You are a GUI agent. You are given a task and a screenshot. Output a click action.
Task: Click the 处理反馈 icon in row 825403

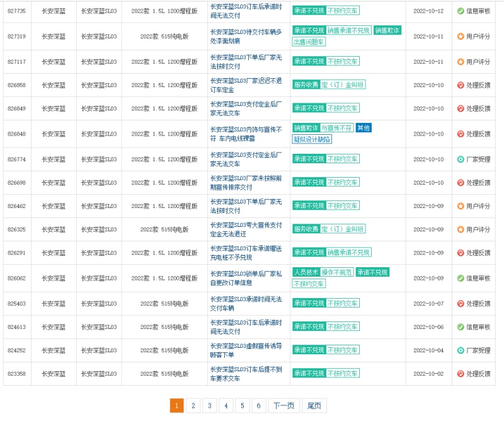461,303
